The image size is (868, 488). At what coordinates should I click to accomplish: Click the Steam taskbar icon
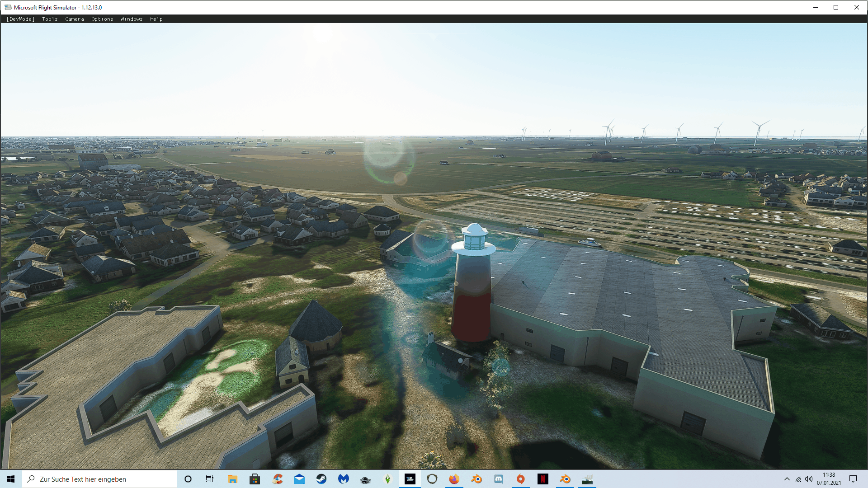point(321,479)
